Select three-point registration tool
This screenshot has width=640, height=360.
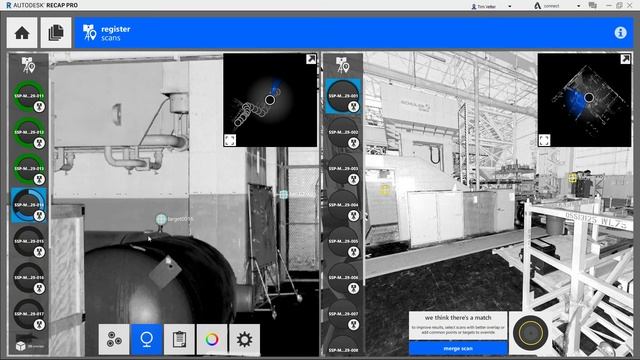(114, 339)
